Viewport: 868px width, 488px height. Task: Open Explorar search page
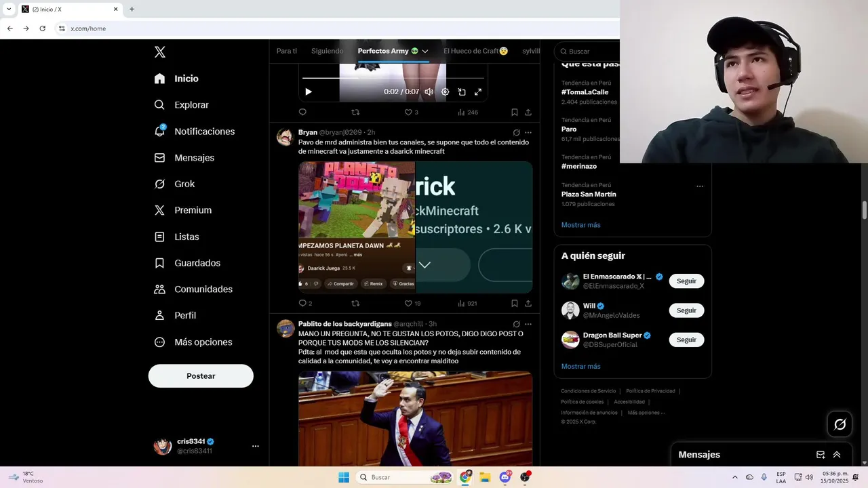pyautogui.click(x=181, y=105)
